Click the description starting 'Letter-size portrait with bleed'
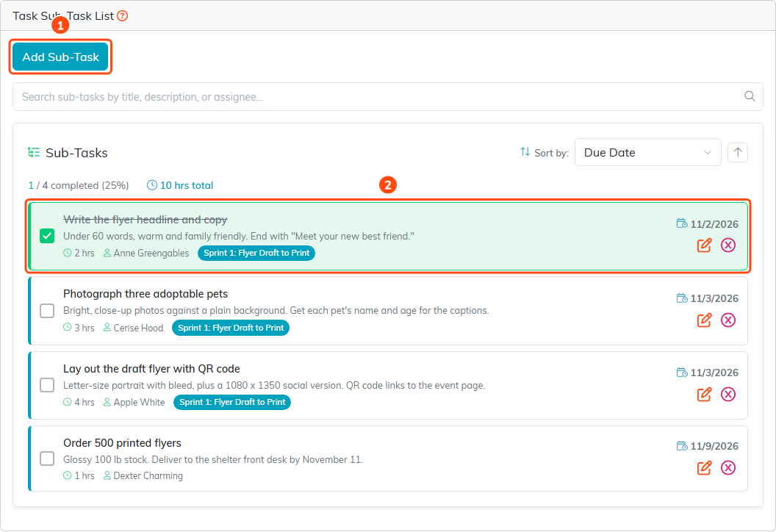Screen dimensions: 776x532 click(x=274, y=385)
